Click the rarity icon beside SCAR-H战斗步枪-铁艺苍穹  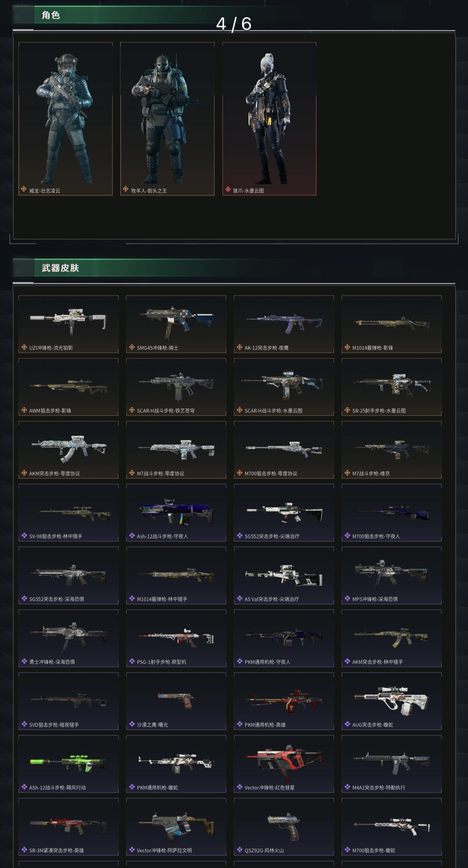click(x=132, y=410)
